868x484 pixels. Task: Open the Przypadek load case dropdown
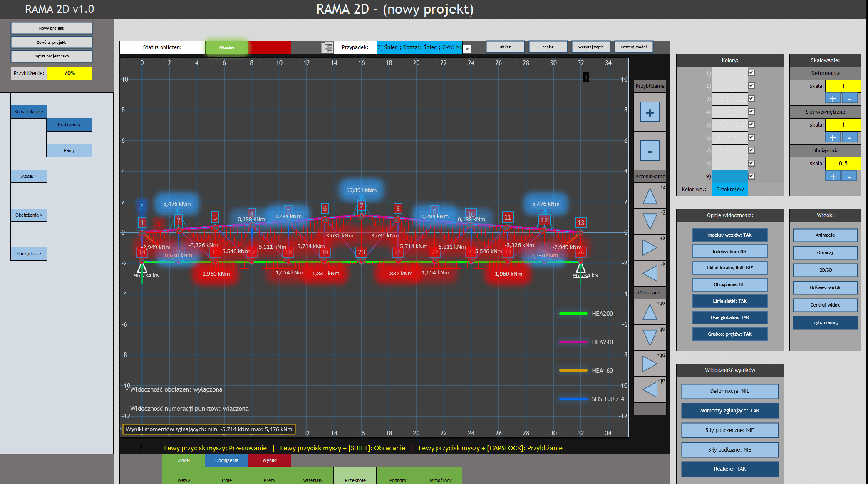coord(467,48)
